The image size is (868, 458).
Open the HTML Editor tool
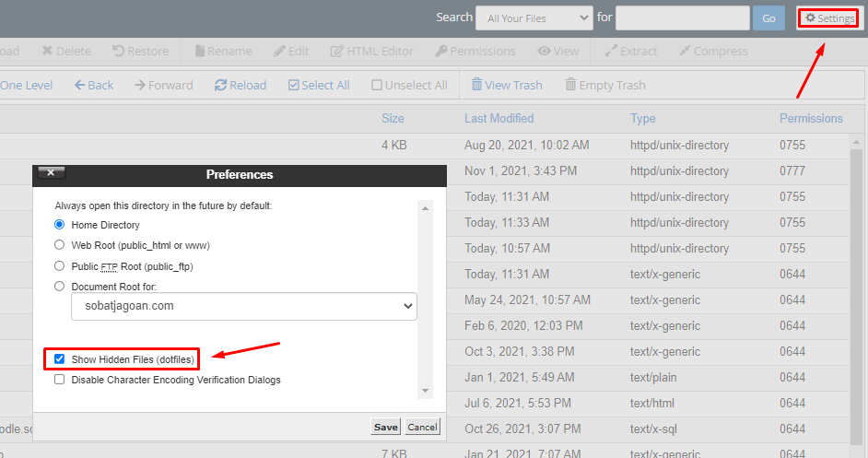click(x=372, y=51)
